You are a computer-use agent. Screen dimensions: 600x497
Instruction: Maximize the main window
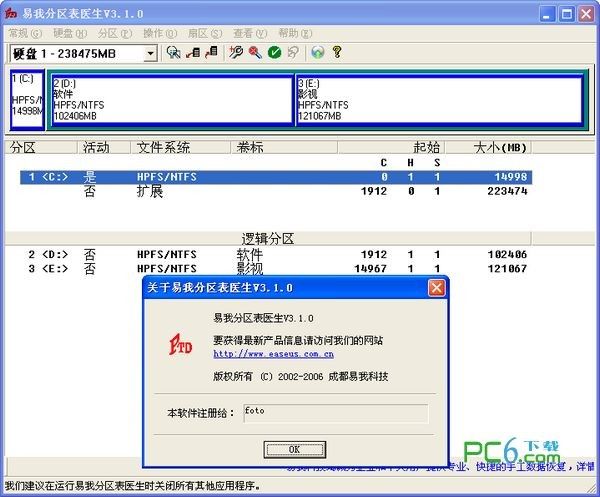pos(567,14)
